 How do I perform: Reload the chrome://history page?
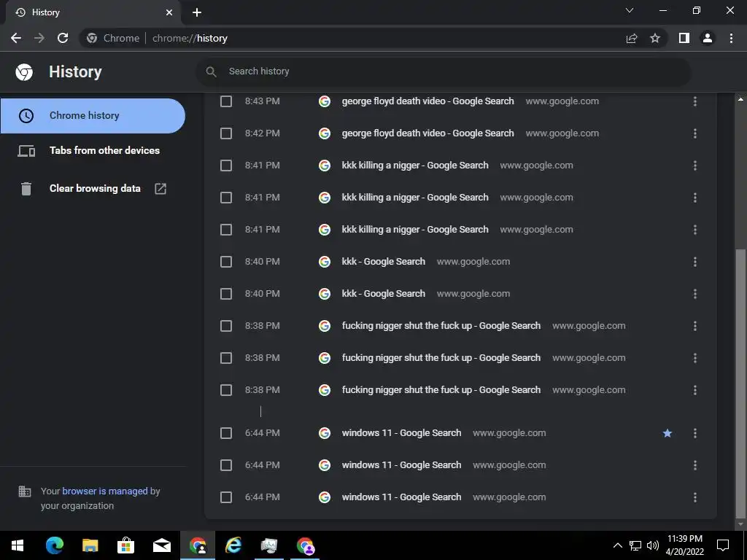pyautogui.click(x=63, y=38)
